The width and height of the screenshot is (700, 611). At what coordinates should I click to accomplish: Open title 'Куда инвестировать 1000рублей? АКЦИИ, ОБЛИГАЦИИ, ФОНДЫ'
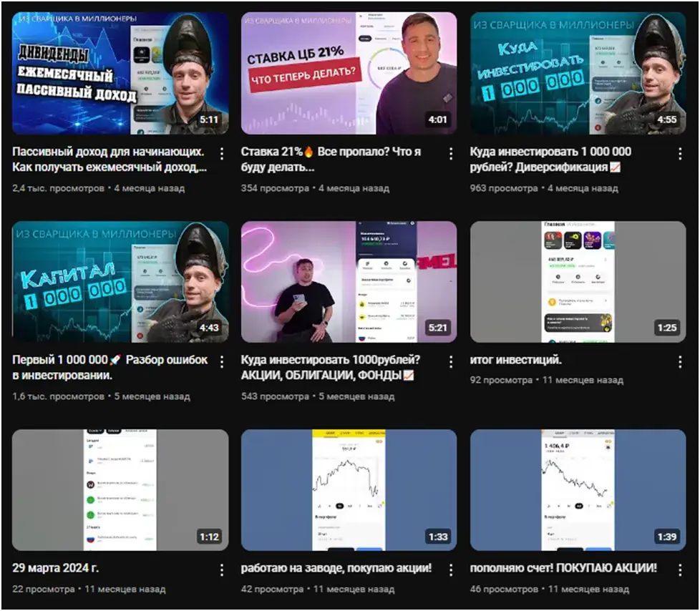point(331,367)
